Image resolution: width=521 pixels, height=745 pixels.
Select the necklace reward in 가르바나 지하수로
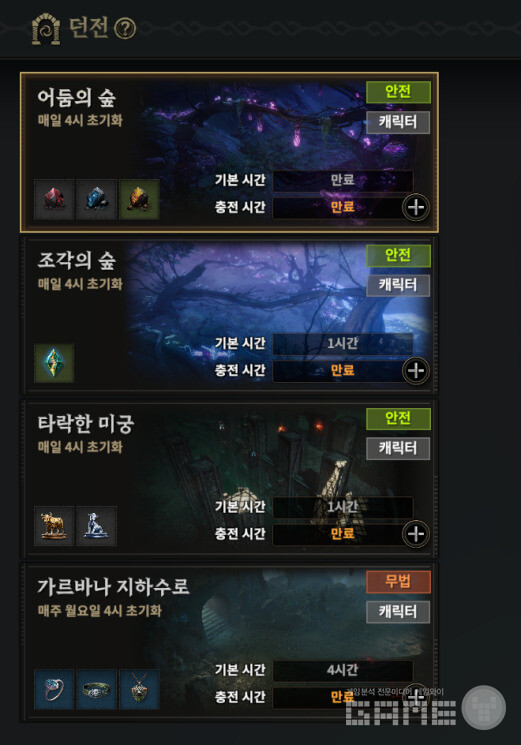click(x=139, y=689)
